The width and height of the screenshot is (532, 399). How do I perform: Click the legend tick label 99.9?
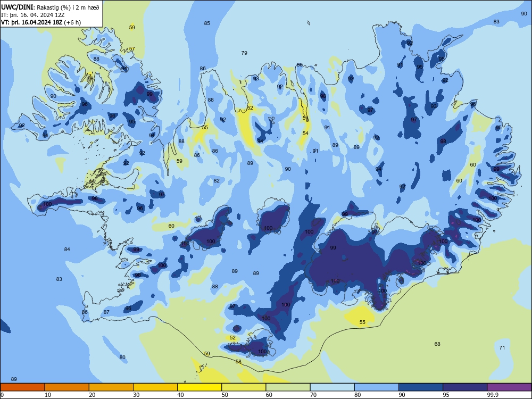pyautogui.click(x=492, y=395)
